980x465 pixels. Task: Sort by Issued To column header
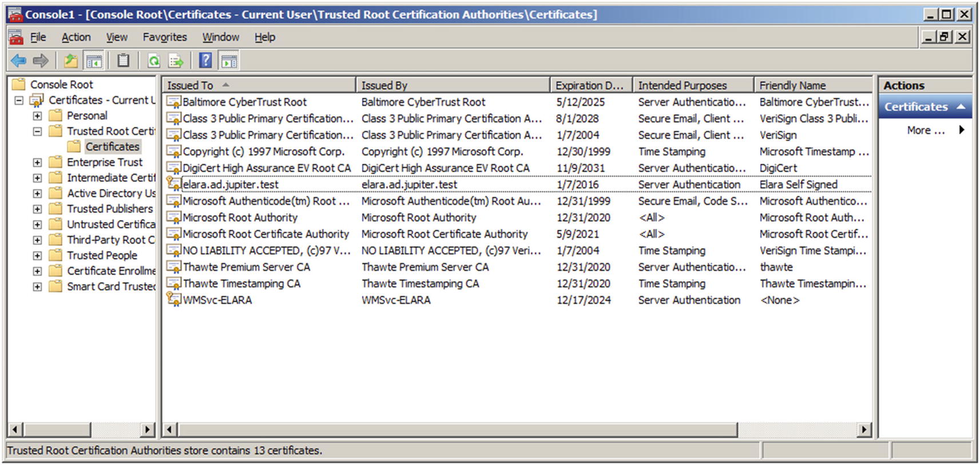[259, 85]
